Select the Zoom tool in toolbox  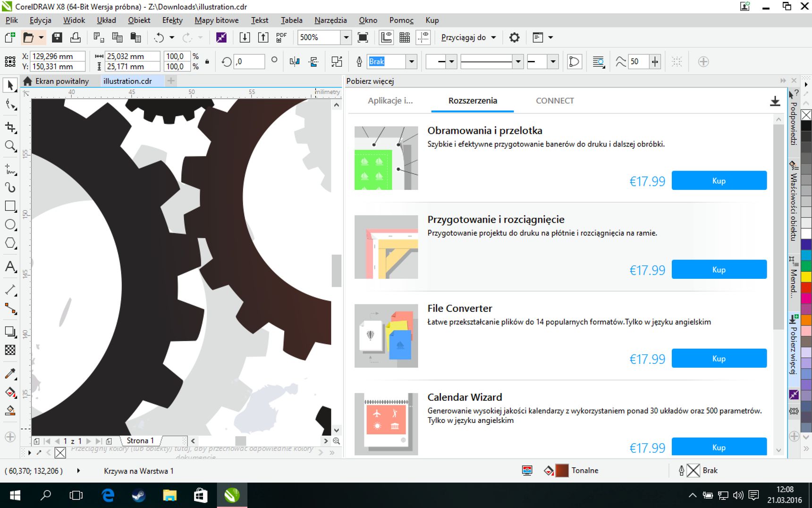pyautogui.click(x=10, y=146)
